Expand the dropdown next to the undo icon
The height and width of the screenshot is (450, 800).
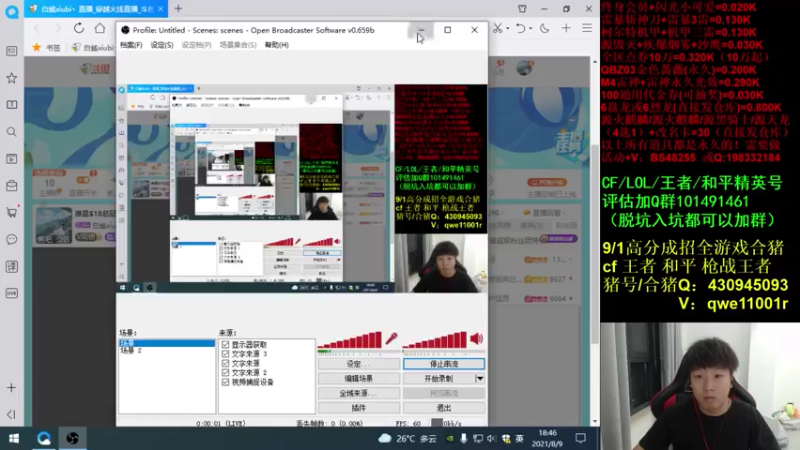point(531,29)
